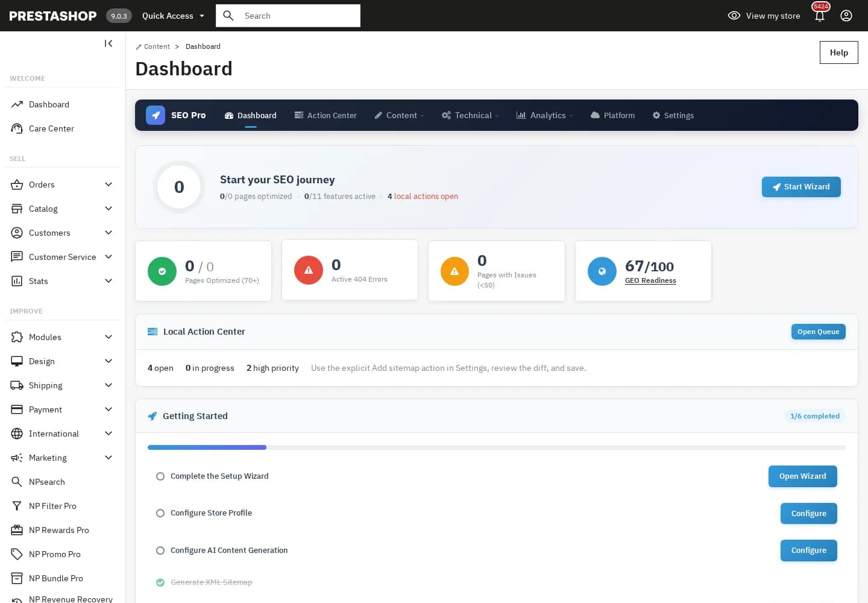Toggle Complete the Setup Wizard circle
Viewport: 868px width, 603px height.
pos(160,476)
